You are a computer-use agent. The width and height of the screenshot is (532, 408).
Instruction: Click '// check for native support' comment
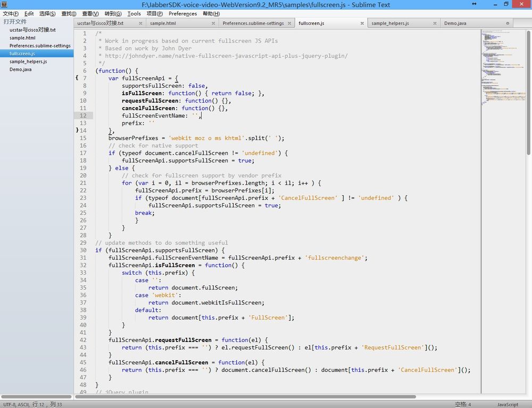tap(153, 146)
